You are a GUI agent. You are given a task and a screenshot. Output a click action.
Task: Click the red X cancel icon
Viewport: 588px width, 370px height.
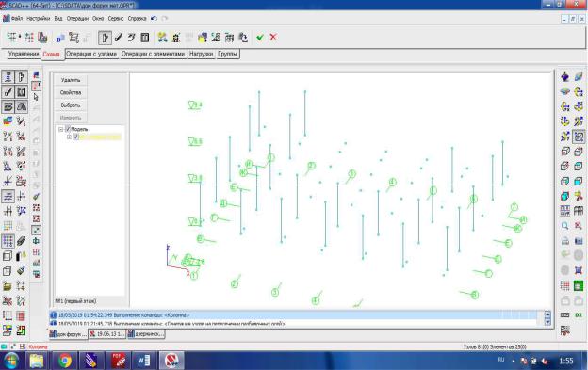(273, 37)
